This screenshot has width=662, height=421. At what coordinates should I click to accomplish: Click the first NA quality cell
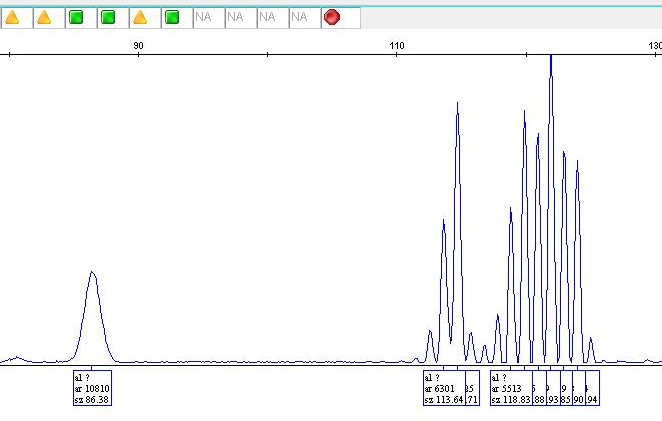coord(204,17)
